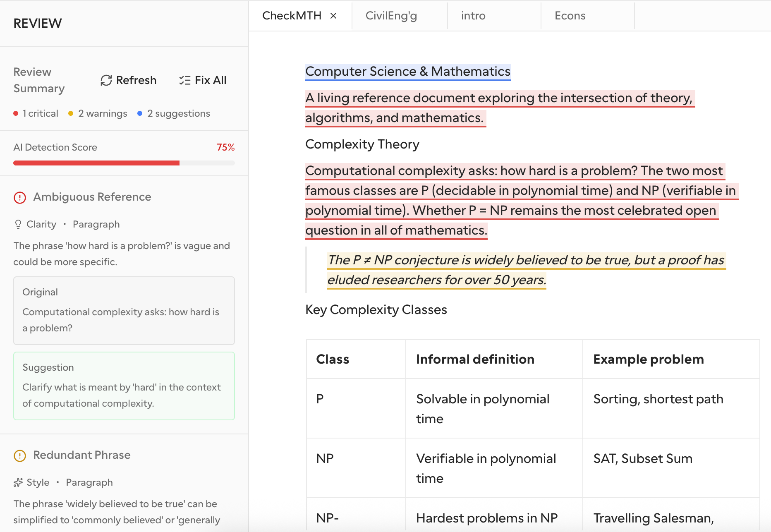Close the CheckMTH tab
Image resolution: width=771 pixels, height=532 pixels.
coord(333,16)
